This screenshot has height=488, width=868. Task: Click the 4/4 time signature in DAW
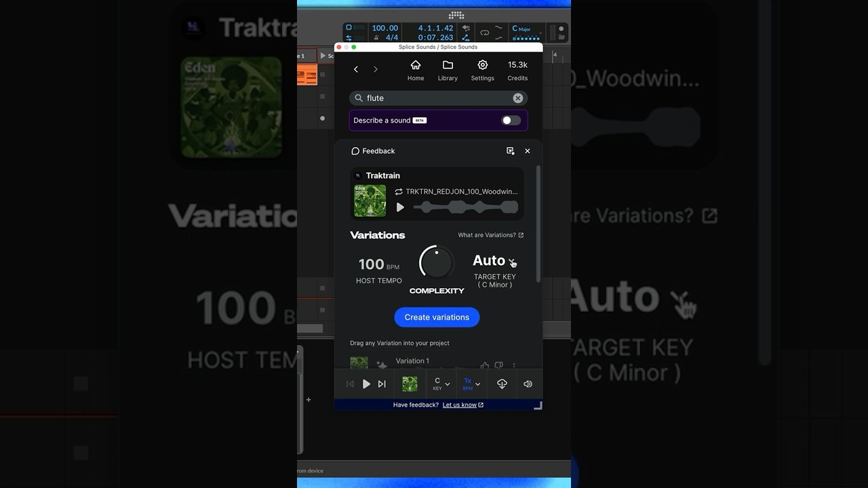(x=391, y=38)
